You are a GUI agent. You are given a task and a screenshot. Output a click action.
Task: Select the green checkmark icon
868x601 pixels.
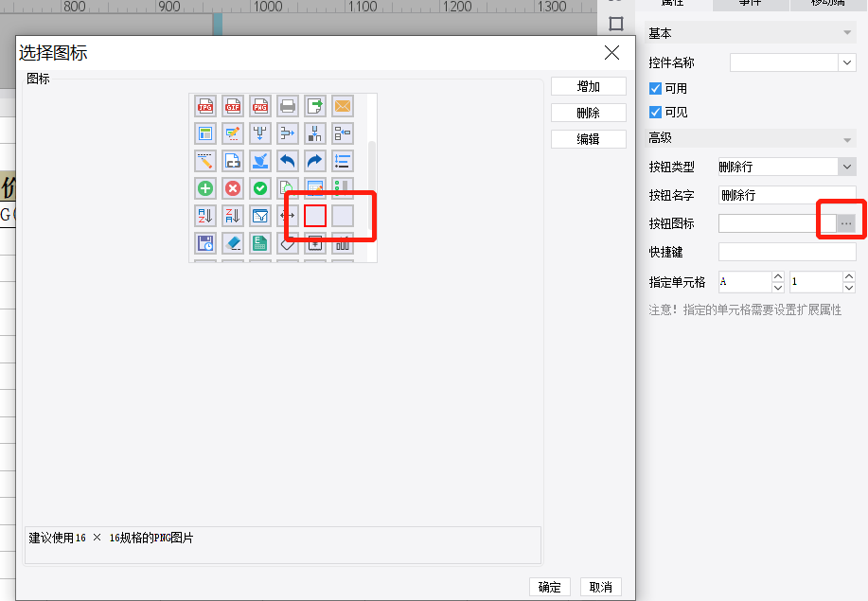tap(260, 188)
